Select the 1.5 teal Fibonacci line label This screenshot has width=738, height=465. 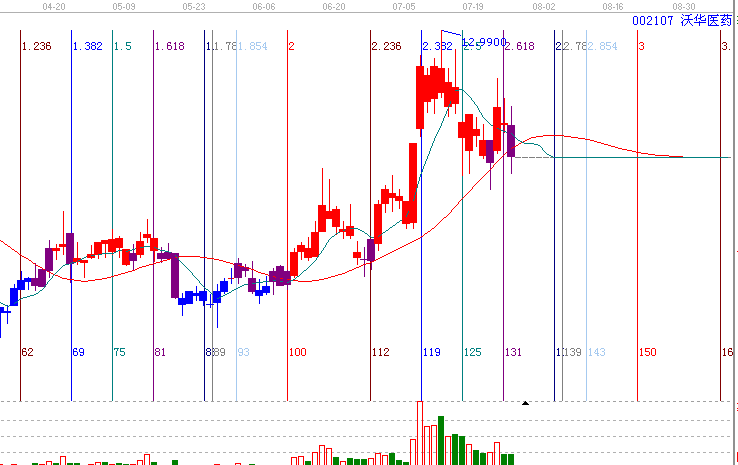123,46
